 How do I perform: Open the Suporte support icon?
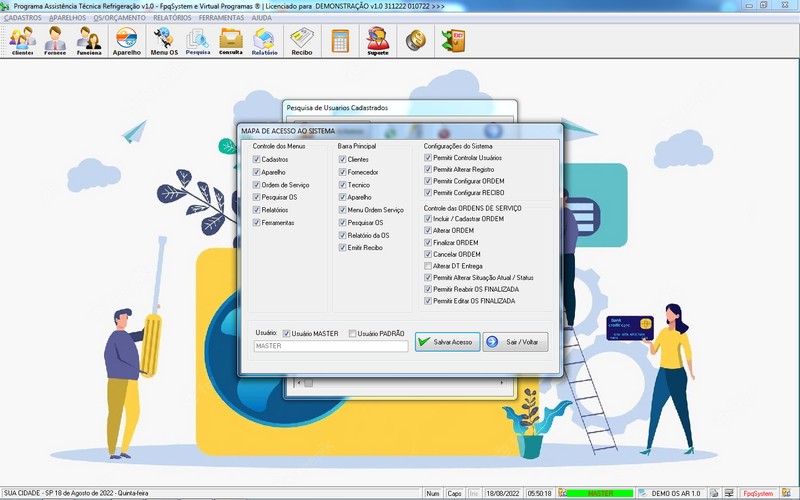point(378,40)
